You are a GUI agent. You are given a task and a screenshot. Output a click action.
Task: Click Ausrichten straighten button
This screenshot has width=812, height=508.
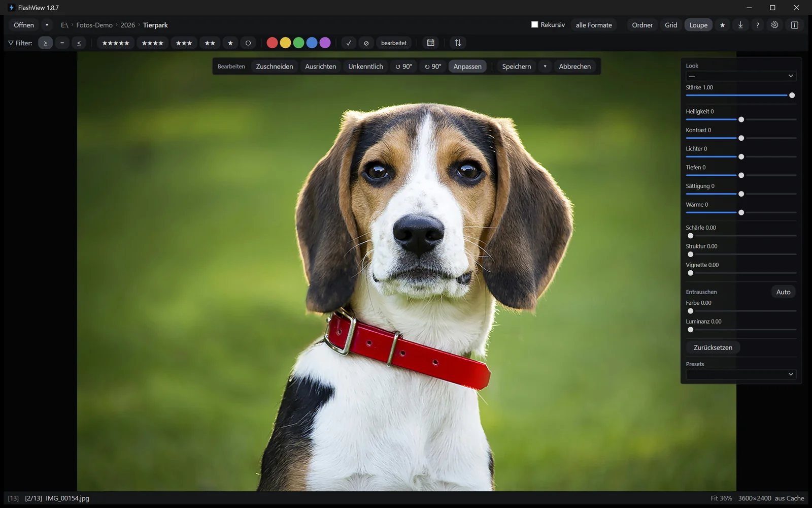point(320,67)
